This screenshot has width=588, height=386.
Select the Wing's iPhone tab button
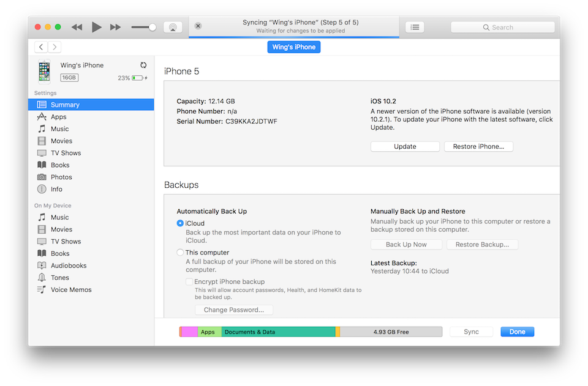pyautogui.click(x=293, y=47)
